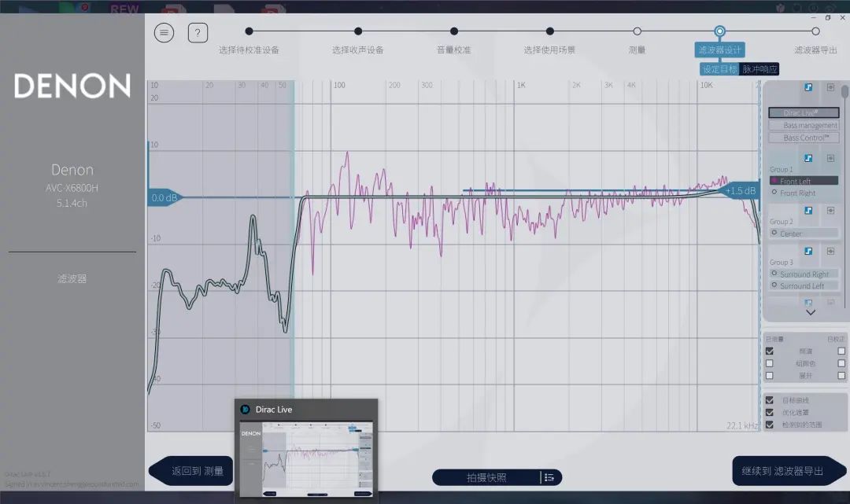Viewport: 850px width, 504px height.
Task: Select Front Right speaker channel
Action: click(804, 193)
